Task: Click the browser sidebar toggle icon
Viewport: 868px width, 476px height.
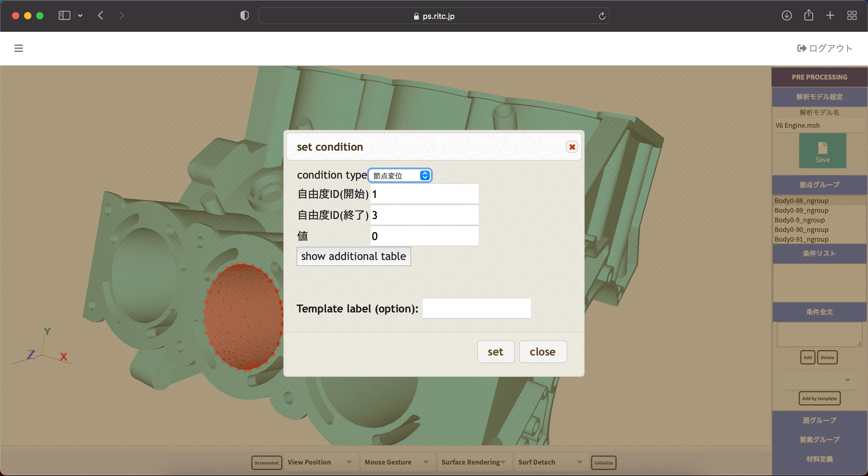Action: pos(64,15)
